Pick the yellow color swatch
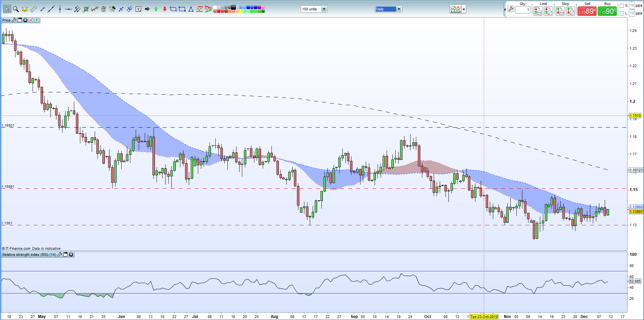Screen dimensions: 644x320 241,11
